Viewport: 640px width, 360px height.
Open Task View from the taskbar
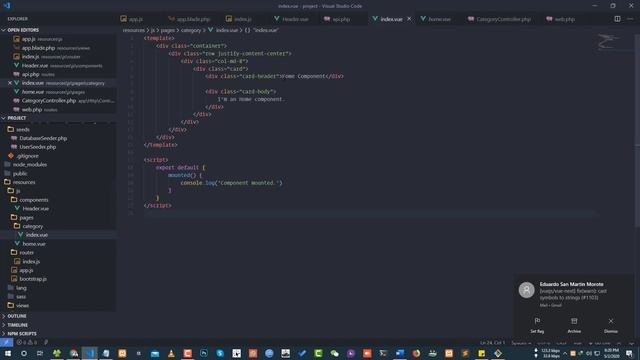coord(40,353)
